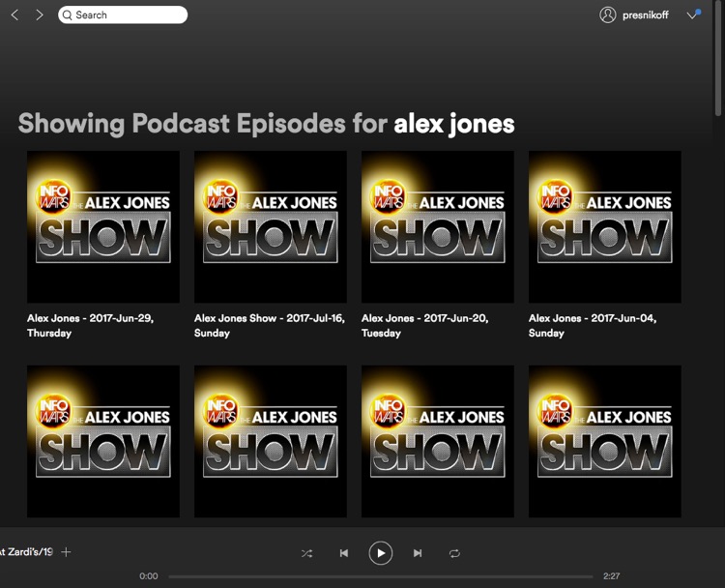The height and width of the screenshot is (588, 725).
Task: Open the title 'Alex Jones - 2017-Jun-04, Sunday'
Action: (593, 325)
